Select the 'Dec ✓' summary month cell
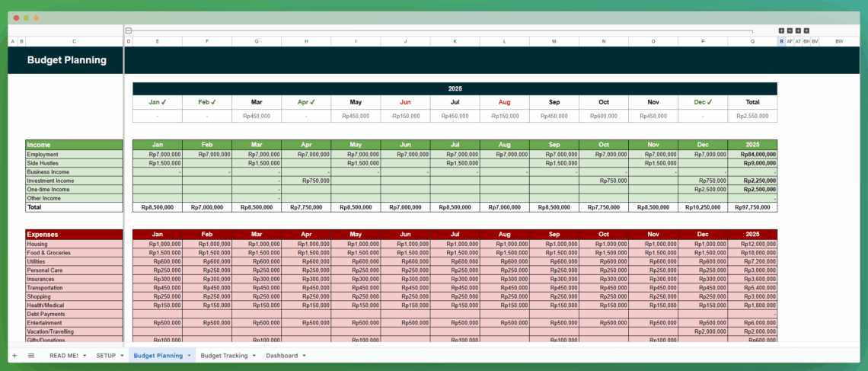 [x=703, y=102]
